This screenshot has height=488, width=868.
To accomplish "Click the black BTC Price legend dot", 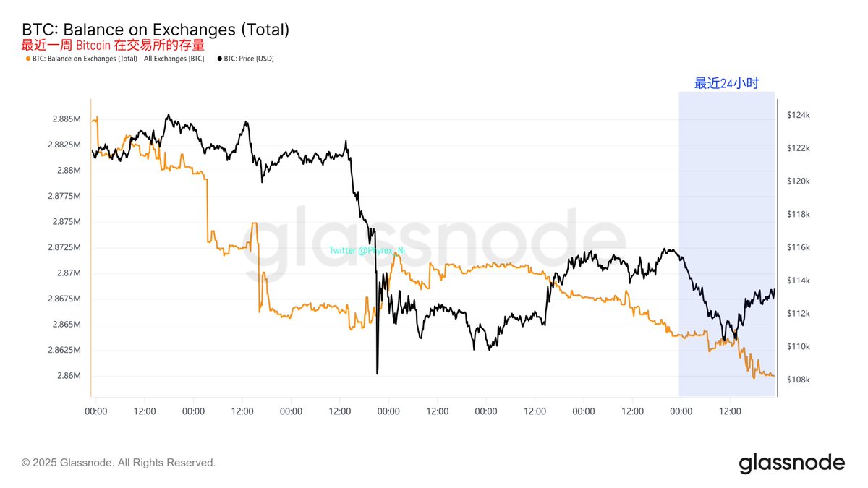I will coord(220,59).
